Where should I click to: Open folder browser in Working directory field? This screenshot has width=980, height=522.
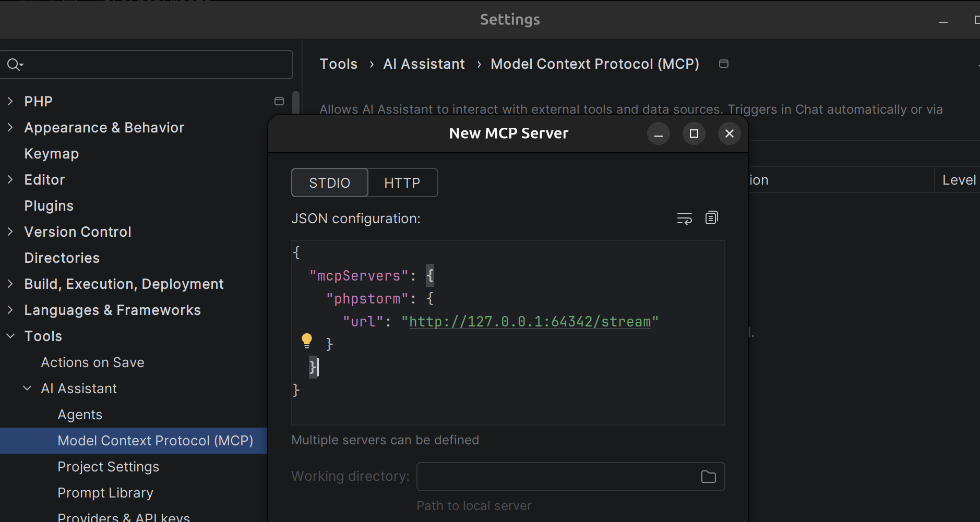708,477
